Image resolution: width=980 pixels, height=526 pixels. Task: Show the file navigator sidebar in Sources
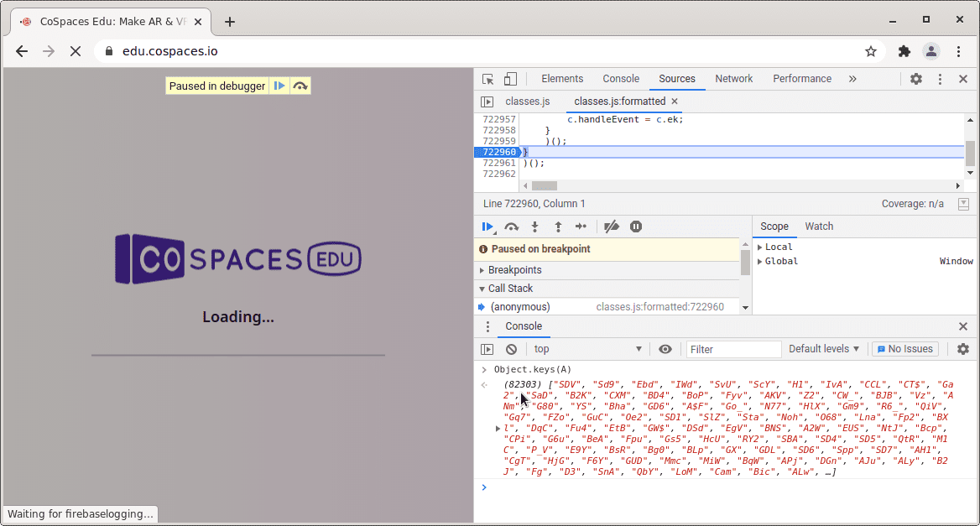pyautogui.click(x=487, y=102)
